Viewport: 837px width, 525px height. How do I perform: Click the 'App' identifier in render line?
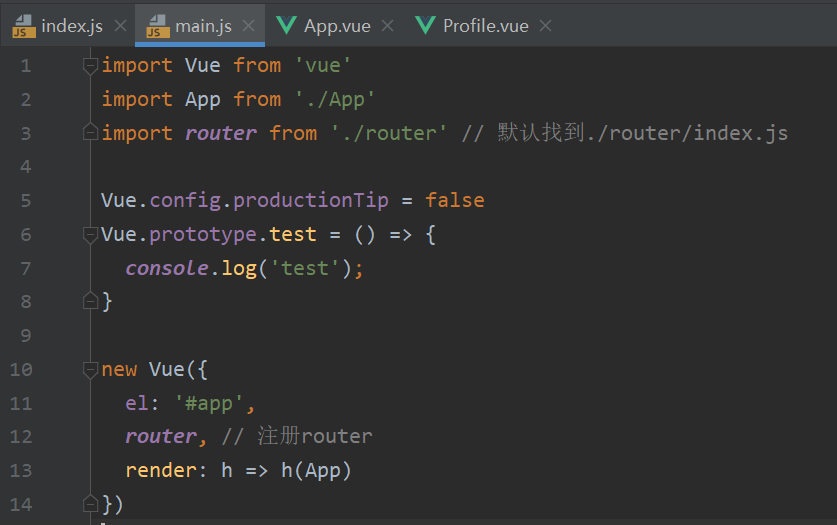323,470
